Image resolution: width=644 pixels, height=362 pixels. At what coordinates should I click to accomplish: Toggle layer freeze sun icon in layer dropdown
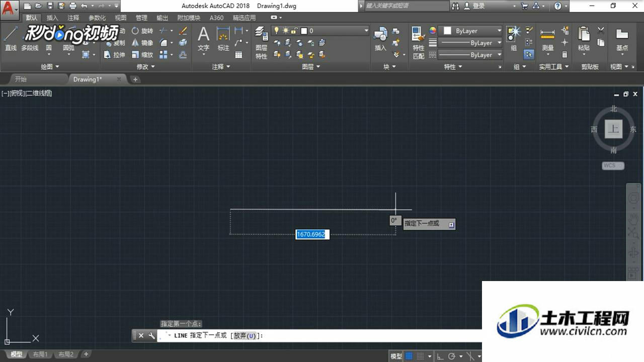tap(285, 31)
